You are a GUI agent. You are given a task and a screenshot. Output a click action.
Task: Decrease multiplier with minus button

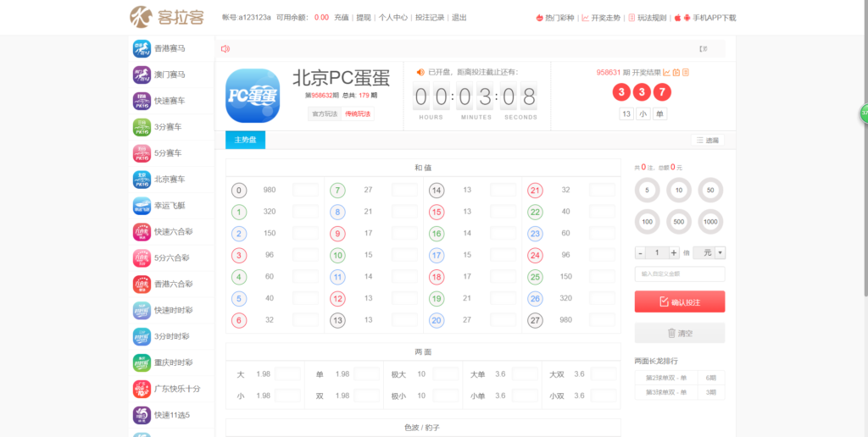click(x=640, y=252)
